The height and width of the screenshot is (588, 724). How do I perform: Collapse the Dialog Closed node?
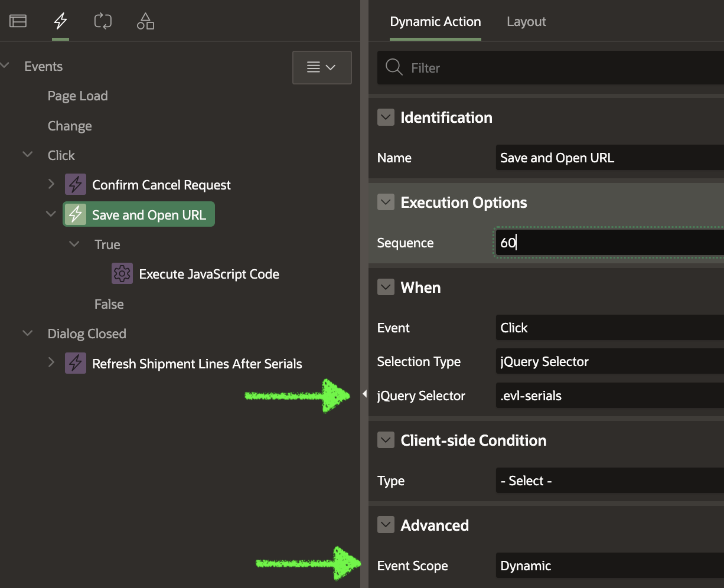28,333
